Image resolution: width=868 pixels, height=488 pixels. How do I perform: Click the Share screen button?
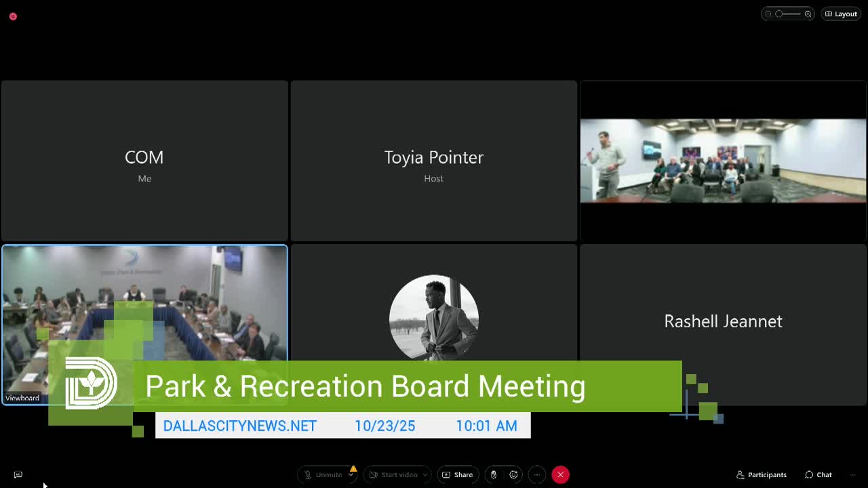tap(458, 474)
